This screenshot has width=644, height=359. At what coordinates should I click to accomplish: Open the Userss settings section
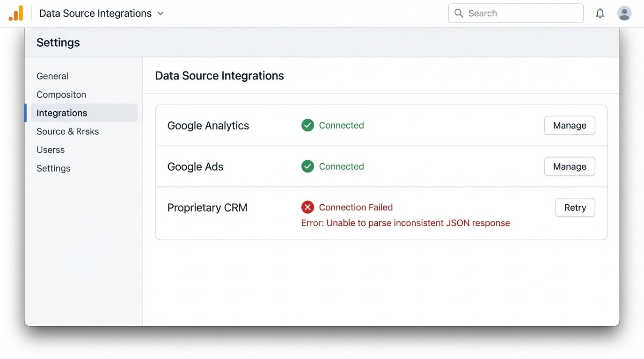click(51, 150)
